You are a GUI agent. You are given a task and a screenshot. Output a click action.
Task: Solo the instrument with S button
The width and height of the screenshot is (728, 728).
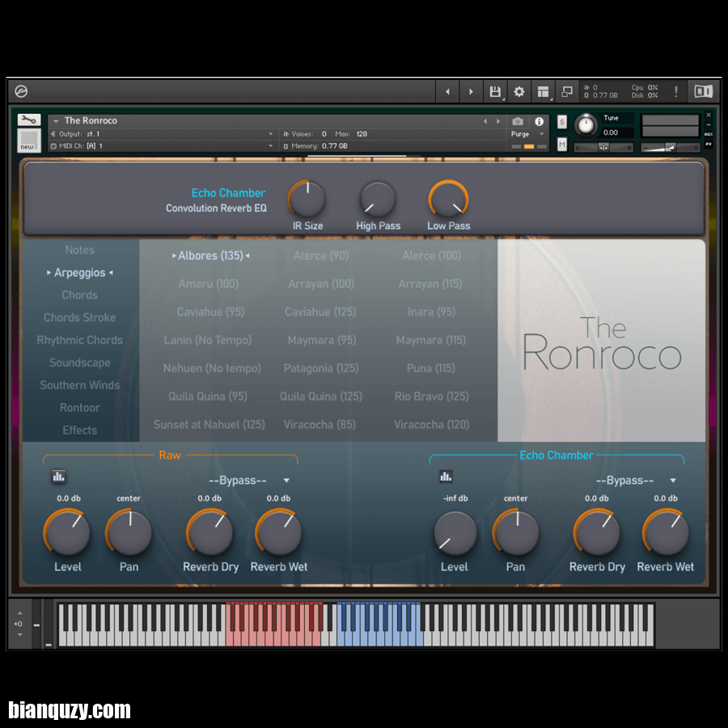pos(562,123)
